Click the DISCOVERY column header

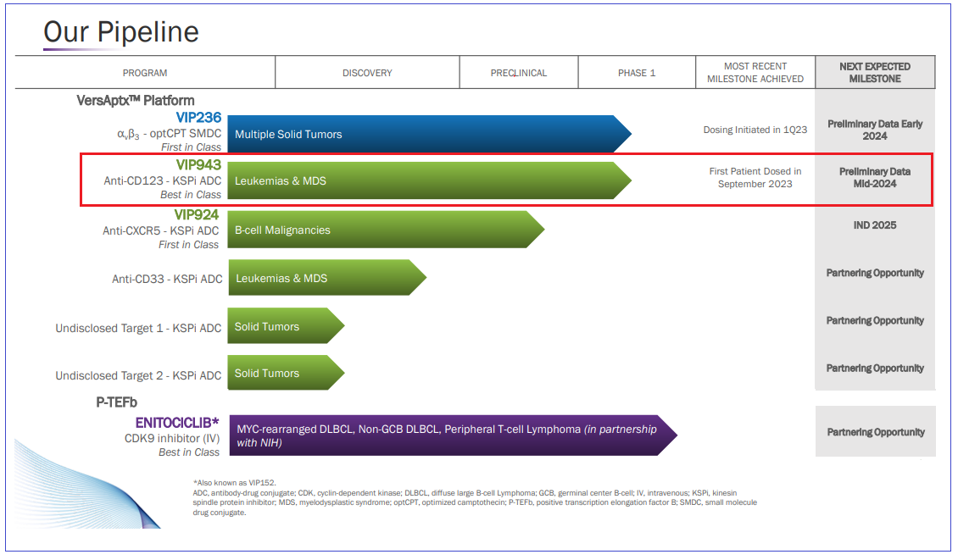click(367, 73)
